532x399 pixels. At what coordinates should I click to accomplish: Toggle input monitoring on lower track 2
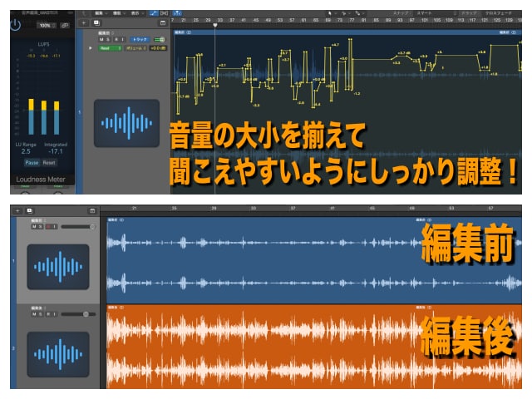point(55,314)
